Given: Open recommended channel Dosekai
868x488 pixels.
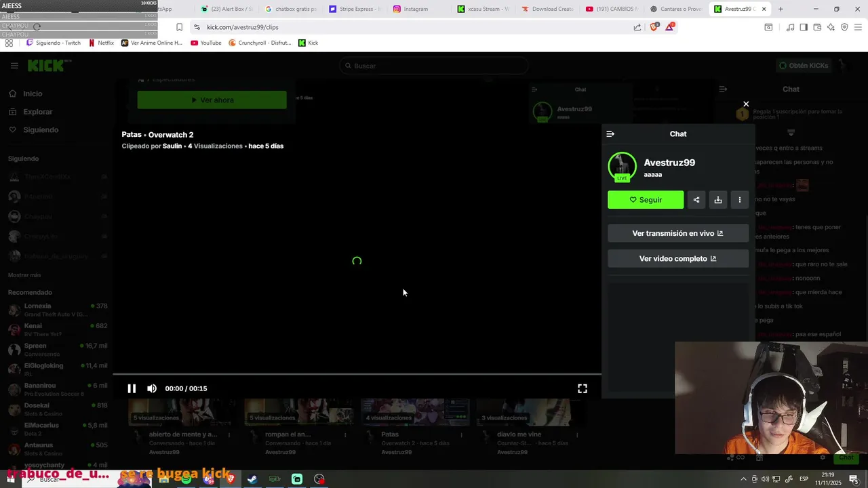Looking at the screenshot, I should click(57, 409).
